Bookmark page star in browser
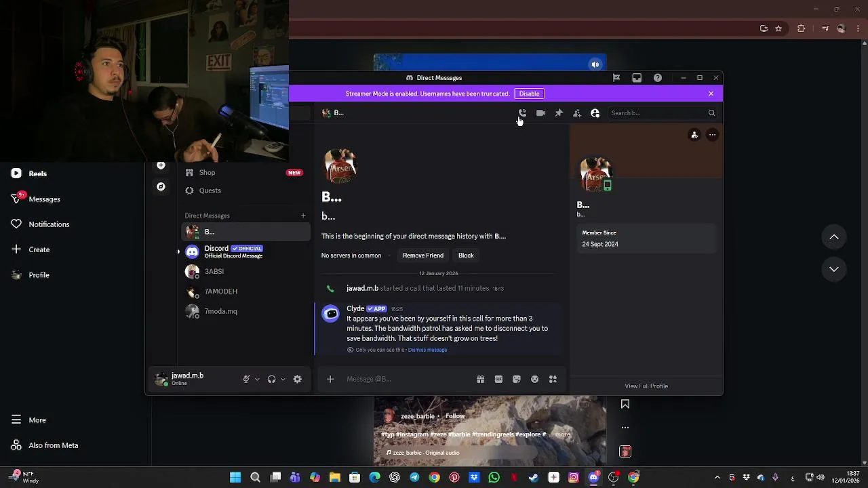Viewport: 868px width, 488px height. [778, 28]
